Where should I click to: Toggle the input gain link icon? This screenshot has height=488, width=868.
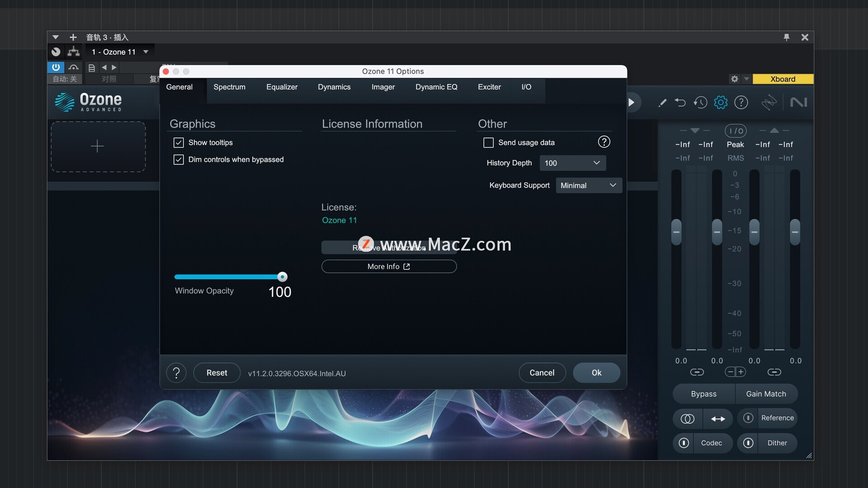point(697,372)
